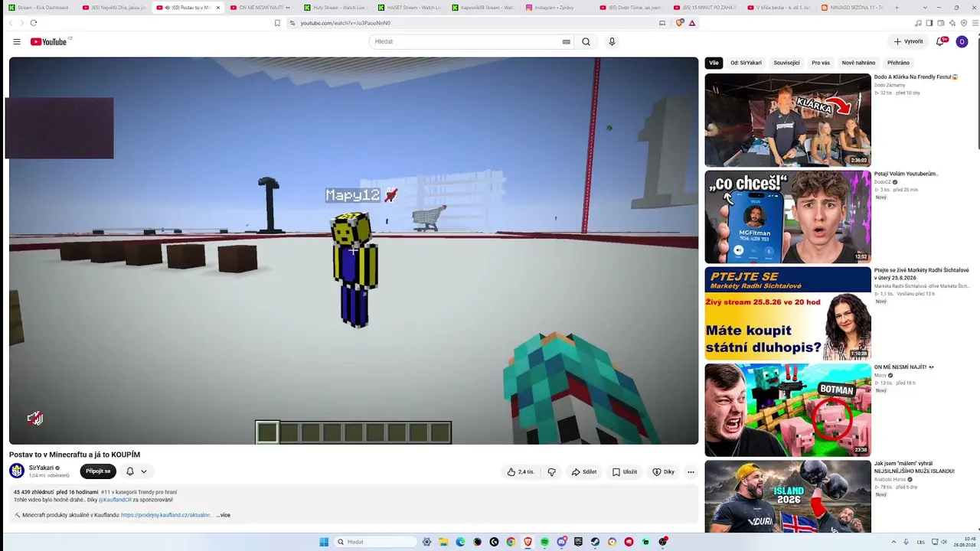980x551 pixels.
Task: Dislike the video
Action: tap(551, 472)
